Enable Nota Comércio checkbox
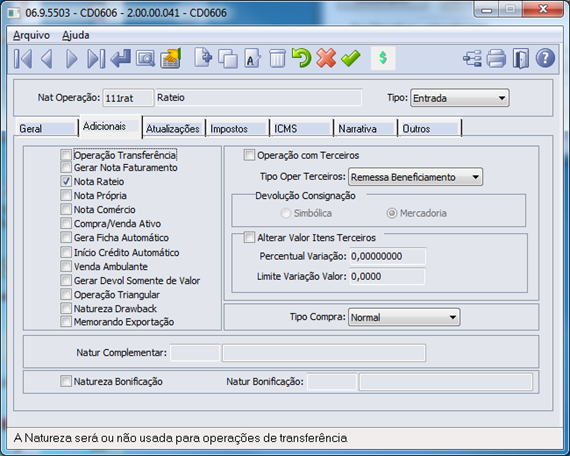The height and width of the screenshot is (456, 570). coord(66,209)
